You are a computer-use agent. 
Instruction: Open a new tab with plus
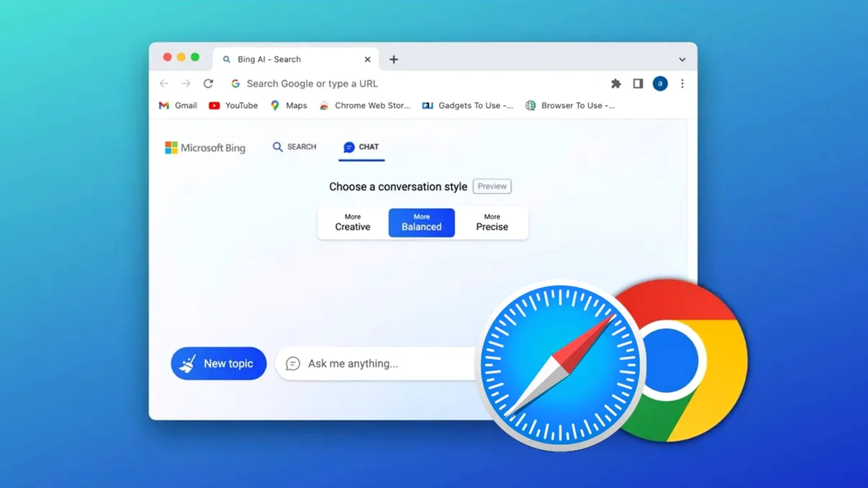pos(394,60)
